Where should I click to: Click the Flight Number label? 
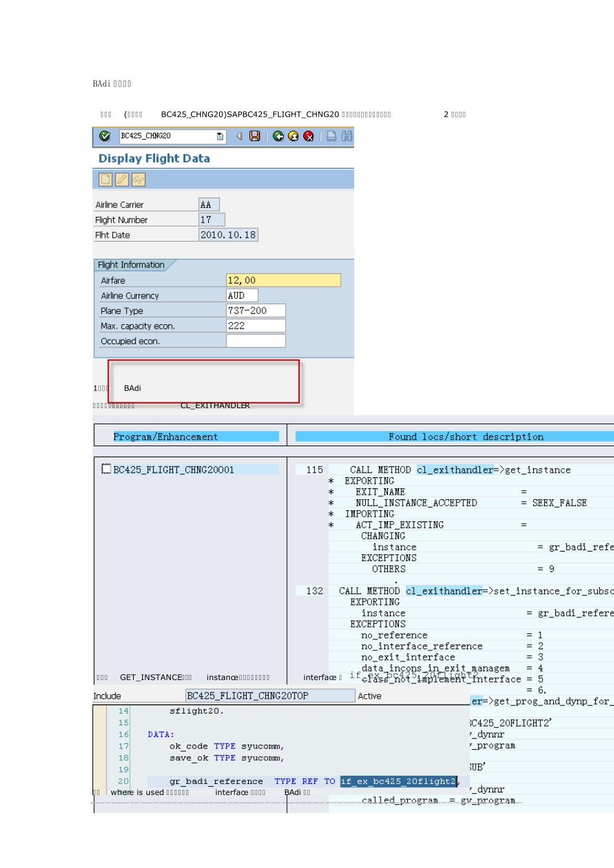tap(122, 220)
